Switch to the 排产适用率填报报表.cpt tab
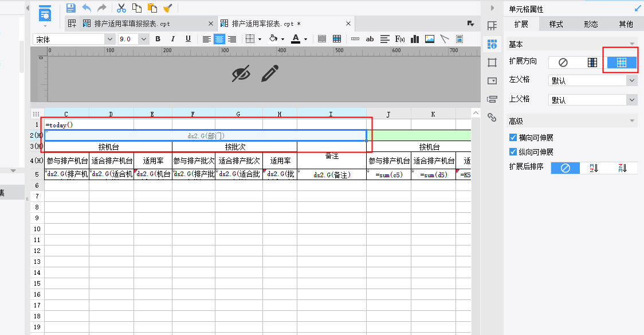This screenshot has height=335, width=644. click(132, 24)
